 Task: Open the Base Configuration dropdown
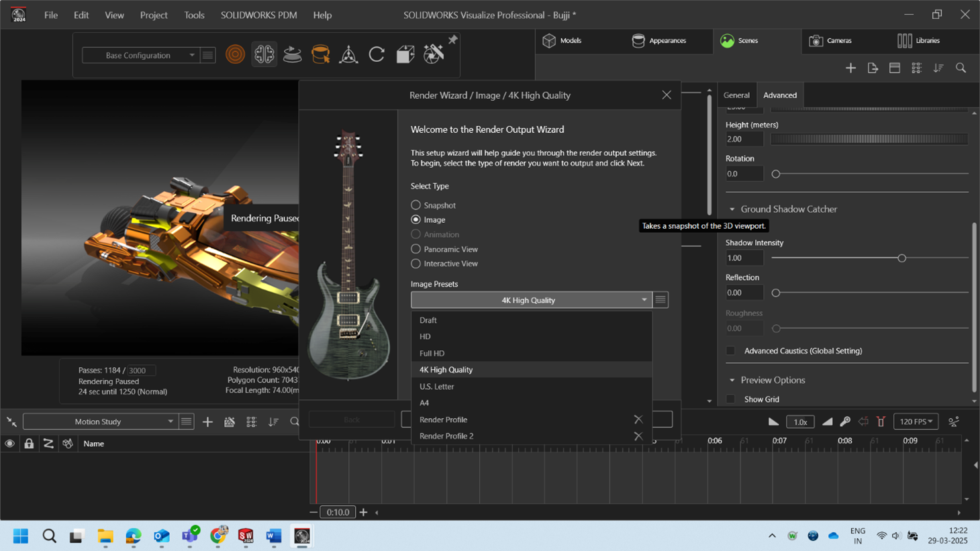(x=140, y=55)
